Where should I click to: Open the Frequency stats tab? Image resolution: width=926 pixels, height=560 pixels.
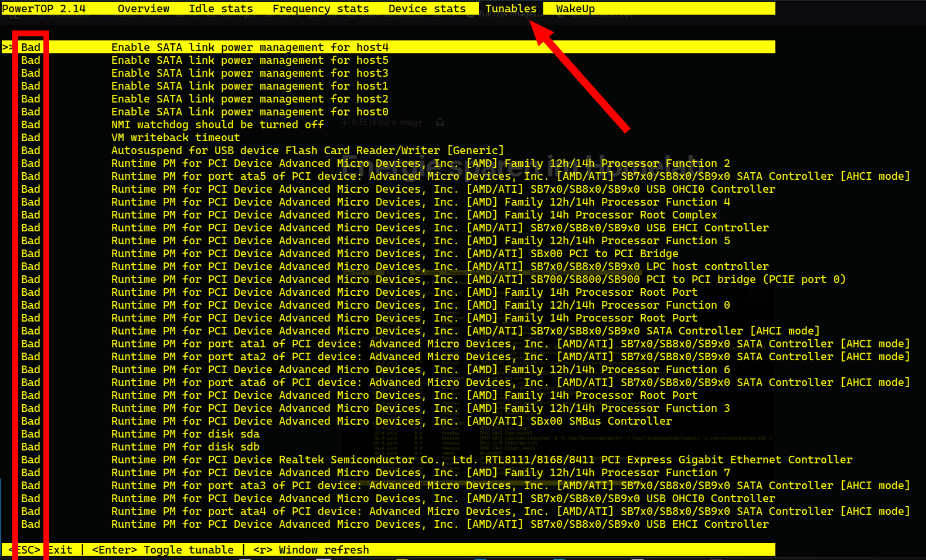(x=321, y=9)
